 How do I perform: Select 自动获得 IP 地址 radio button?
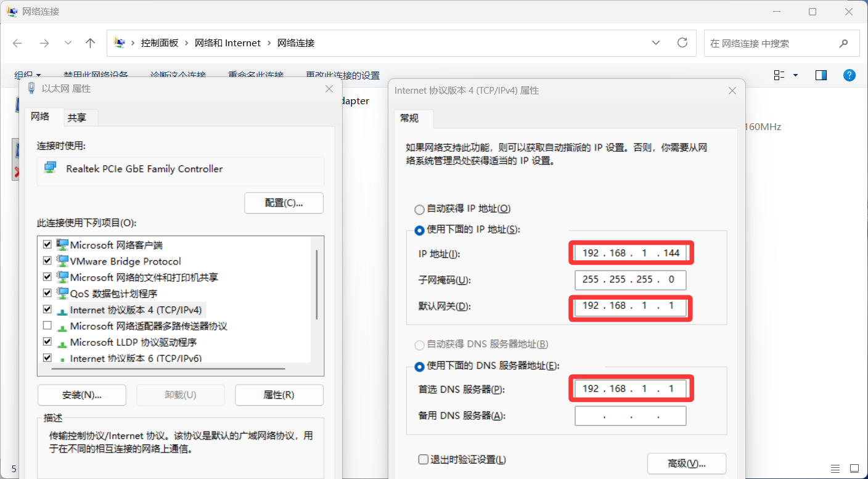click(420, 210)
